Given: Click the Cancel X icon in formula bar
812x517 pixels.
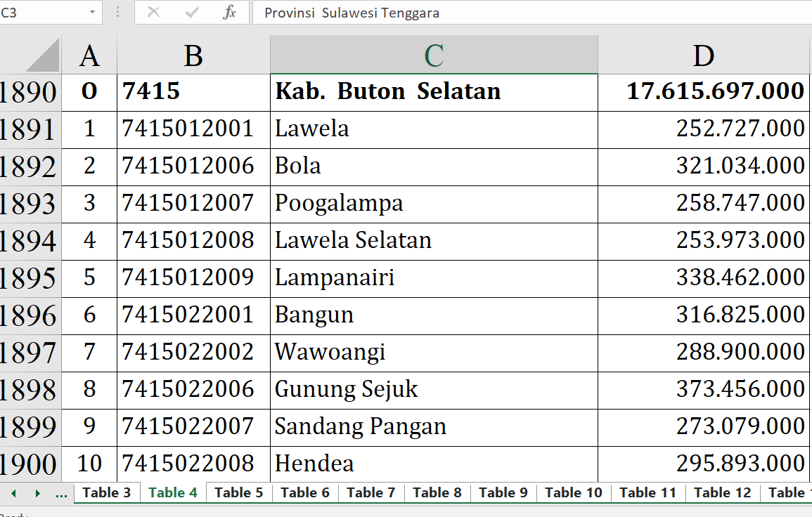Looking at the screenshot, I should 153,13.
